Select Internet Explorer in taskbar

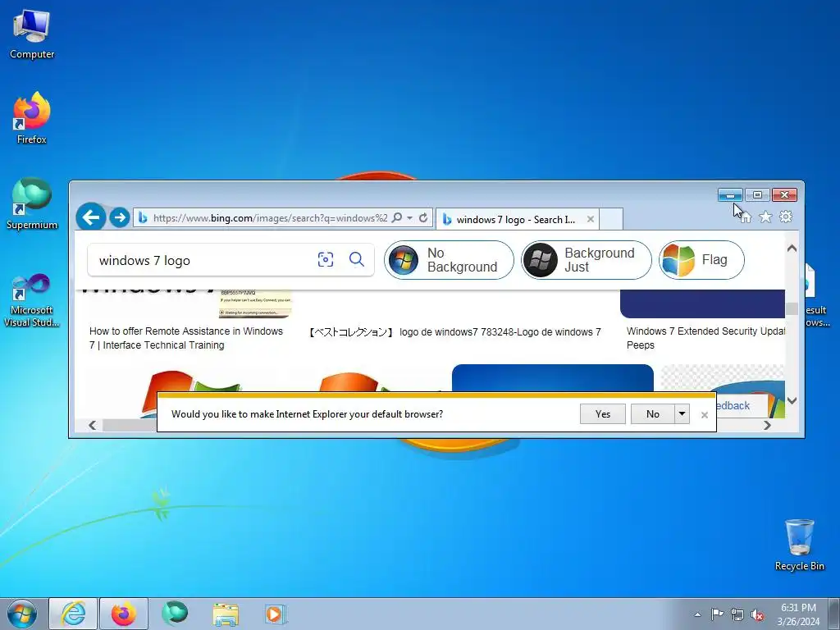73,614
